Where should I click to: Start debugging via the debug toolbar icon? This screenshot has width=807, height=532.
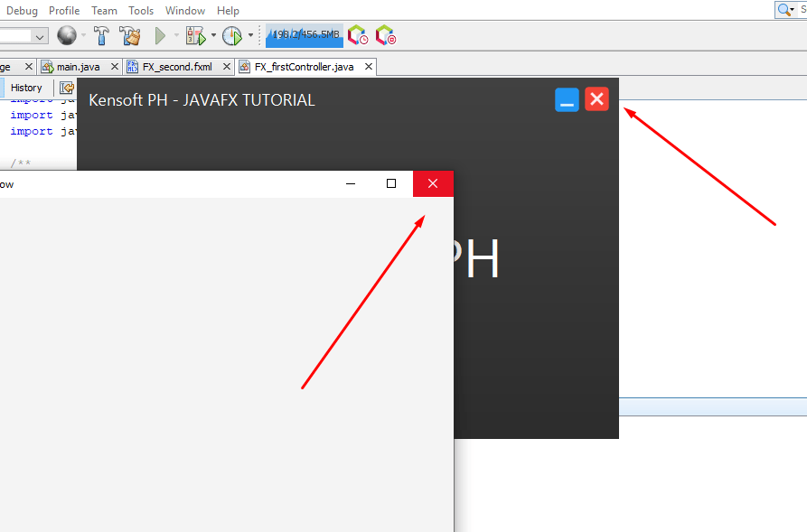pyautogui.click(x=196, y=35)
